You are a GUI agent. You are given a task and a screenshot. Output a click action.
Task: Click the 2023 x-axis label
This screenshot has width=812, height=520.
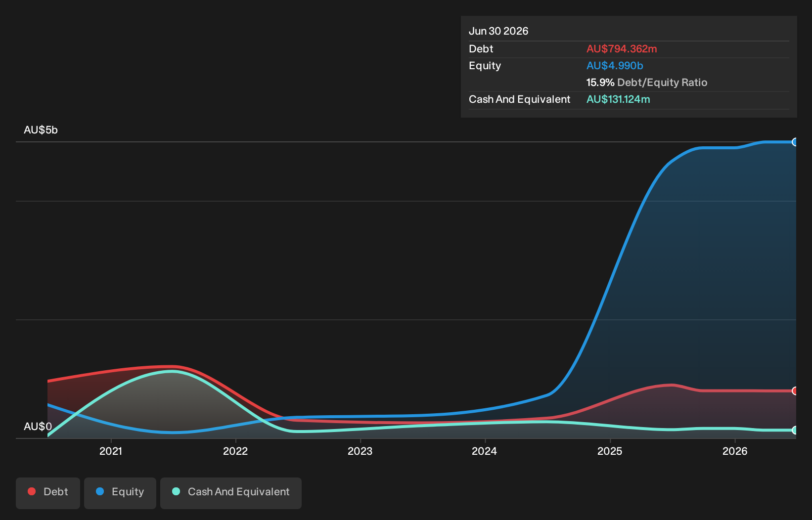pyautogui.click(x=360, y=451)
